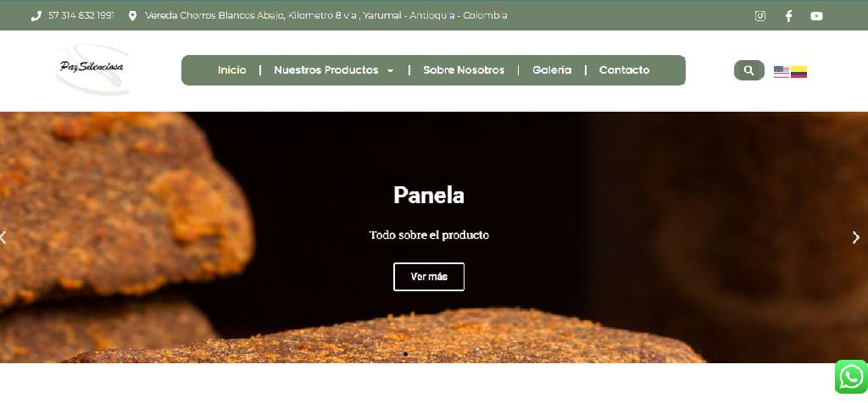
Task: Open the YouTube channel icon
Action: tap(816, 16)
